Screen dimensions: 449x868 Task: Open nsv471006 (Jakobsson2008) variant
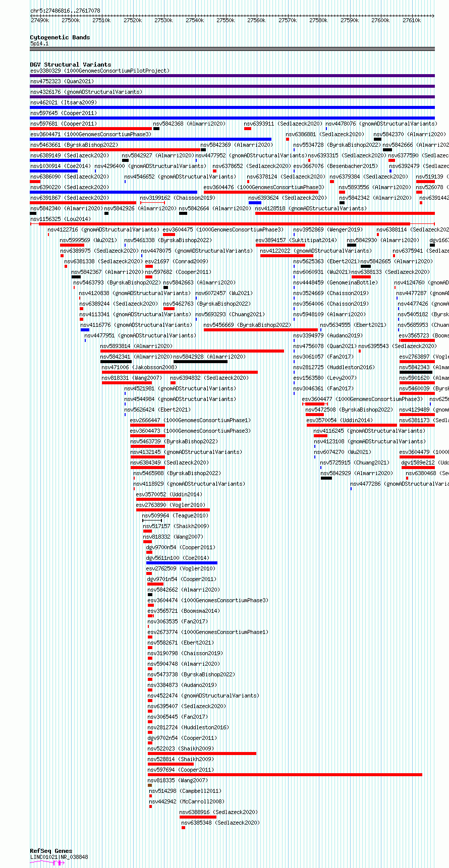(140, 367)
